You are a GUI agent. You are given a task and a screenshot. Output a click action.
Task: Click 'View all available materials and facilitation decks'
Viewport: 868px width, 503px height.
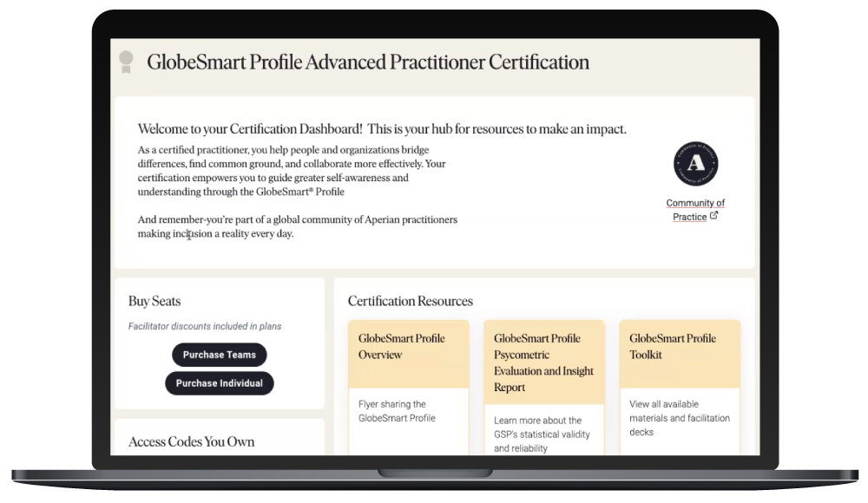pyautogui.click(x=680, y=418)
